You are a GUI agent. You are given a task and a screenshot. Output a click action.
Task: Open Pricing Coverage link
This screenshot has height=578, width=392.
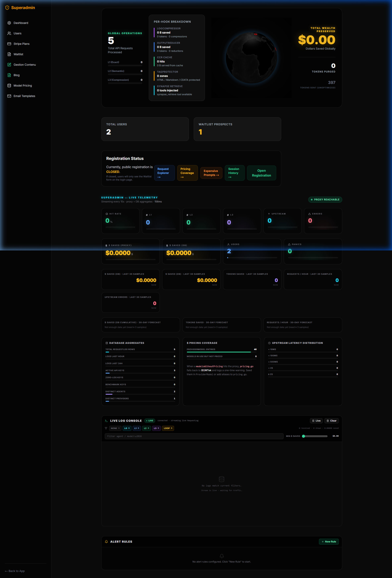(x=187, y=173)
